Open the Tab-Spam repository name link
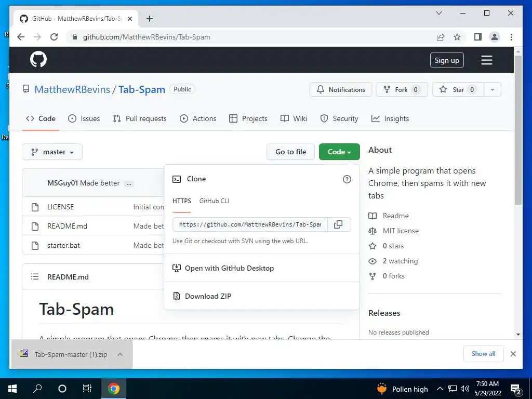Viewport: 532px width, 399px height. (x=142, y=89)
